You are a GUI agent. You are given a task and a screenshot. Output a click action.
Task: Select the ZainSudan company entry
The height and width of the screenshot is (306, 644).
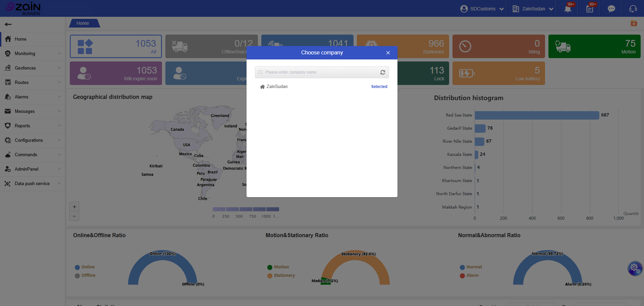click(277, 87)
